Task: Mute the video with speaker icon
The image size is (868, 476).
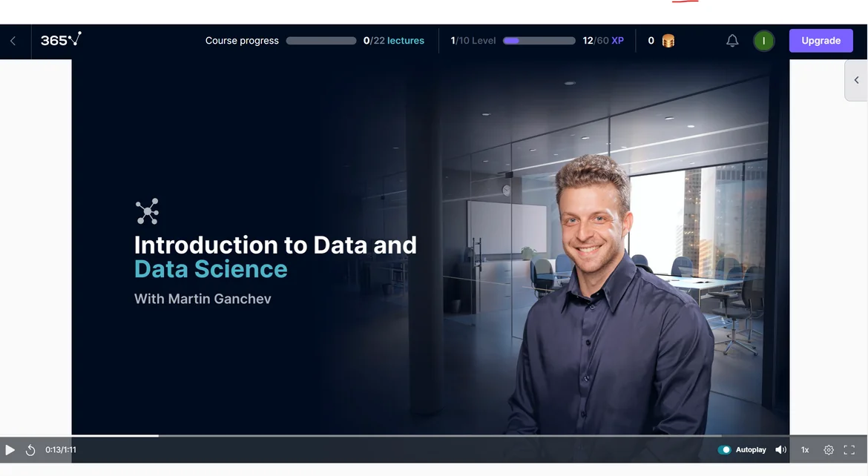Action: (780, 450)
